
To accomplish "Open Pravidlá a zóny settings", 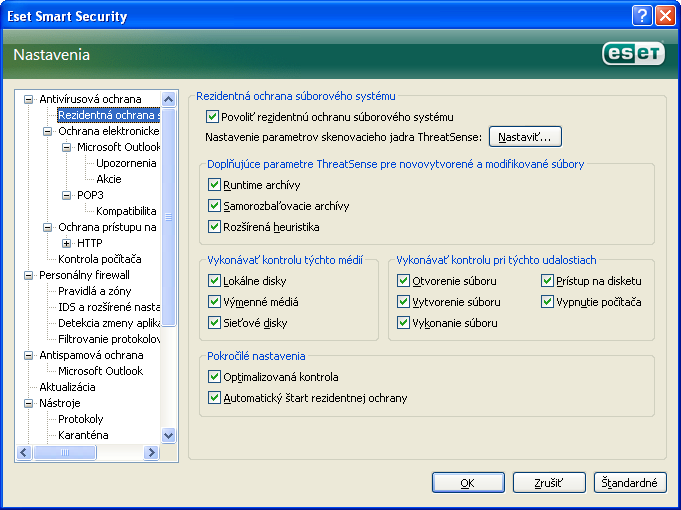I will [x=94, y=291].
